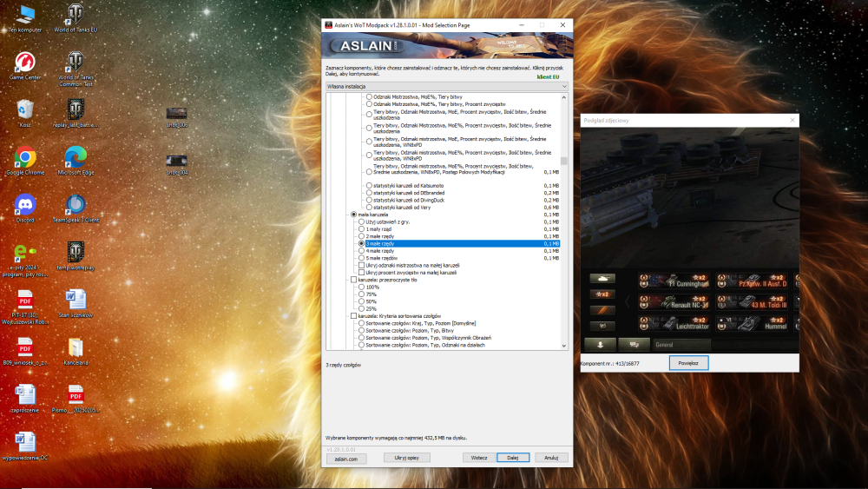Launch Google Chrome from the desktop
The width and height of the screenshot is (868, 489).
pos(25,162)
